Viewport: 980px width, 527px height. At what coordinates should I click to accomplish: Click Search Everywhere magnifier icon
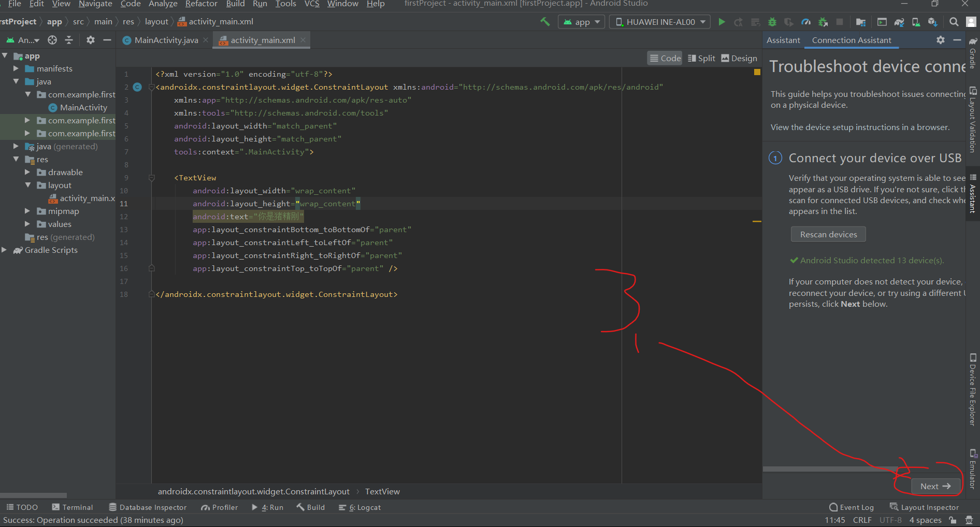tap(954, 21)
